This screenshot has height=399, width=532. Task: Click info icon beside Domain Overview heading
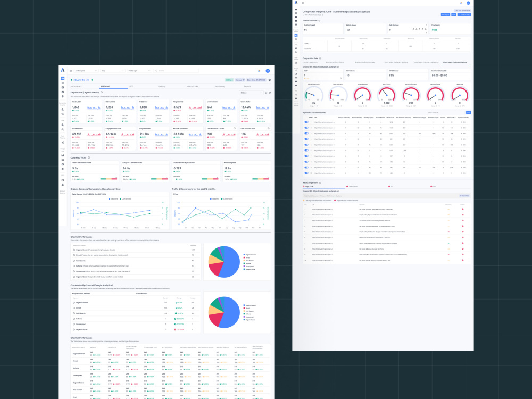coord(319,21)
